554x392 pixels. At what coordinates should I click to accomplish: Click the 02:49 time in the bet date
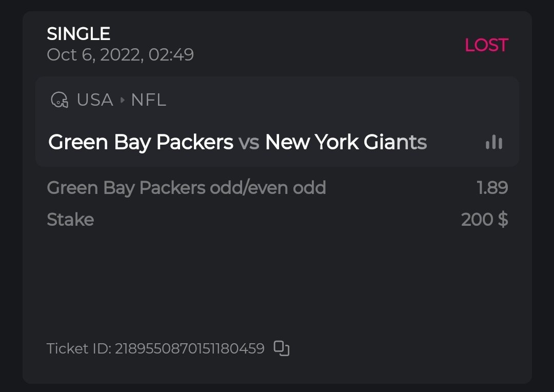pyautogui.click(x=171, y=55)
